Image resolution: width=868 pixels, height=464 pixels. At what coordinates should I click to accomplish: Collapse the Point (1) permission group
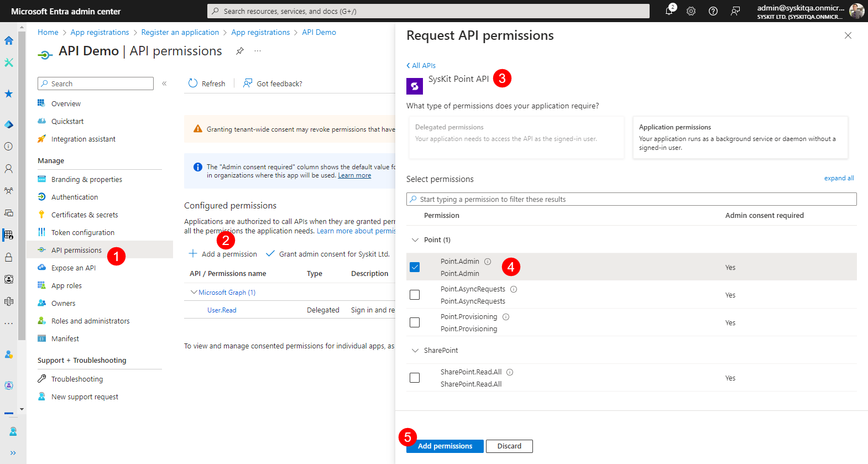(415, 240)
